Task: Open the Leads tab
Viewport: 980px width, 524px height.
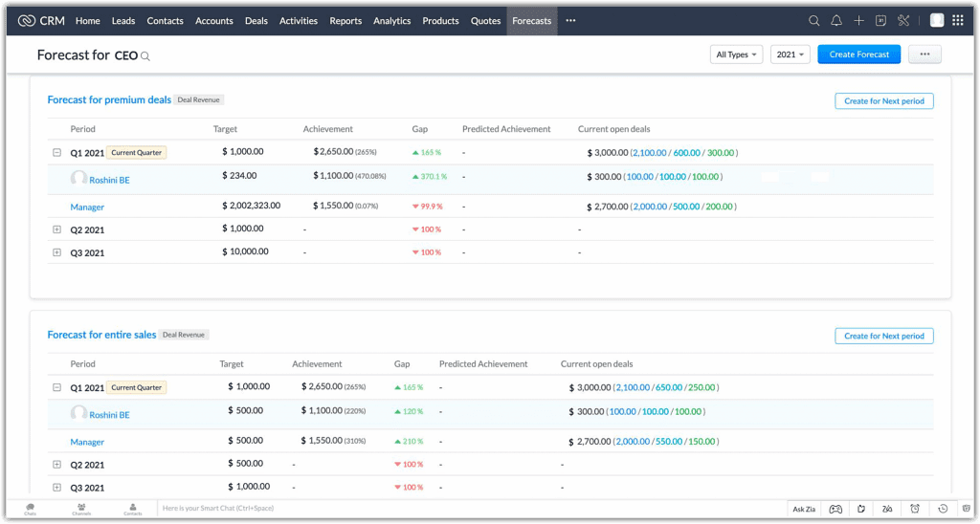Action: [x=123, y=21]
